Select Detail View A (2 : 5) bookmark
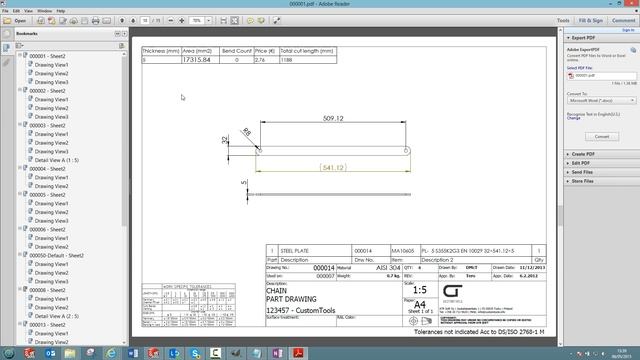Image resolution: width=640 pixels, height=360 pixels. pyautogui.click(x=57, y=316)
